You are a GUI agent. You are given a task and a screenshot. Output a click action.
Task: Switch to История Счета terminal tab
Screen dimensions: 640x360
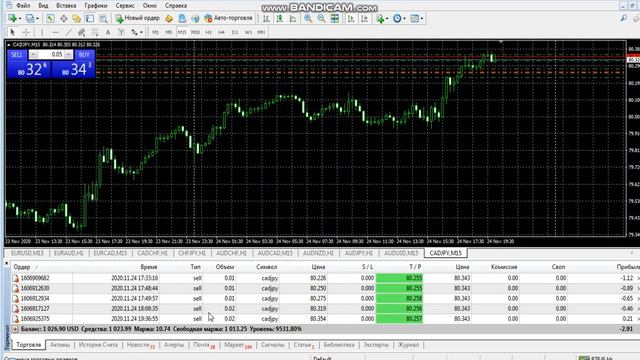(98, 345)
